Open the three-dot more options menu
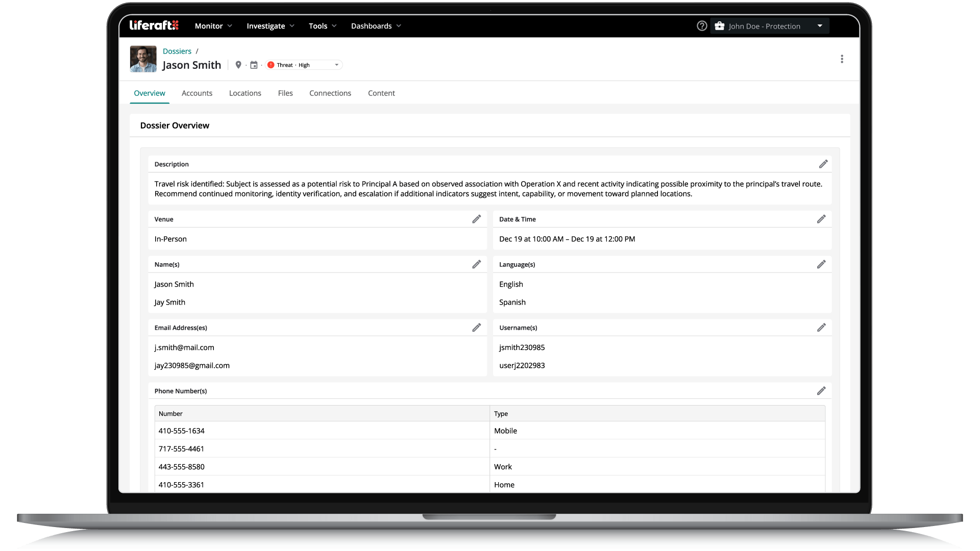The height and width of the screenshot is (551, 980). (842, 59)
